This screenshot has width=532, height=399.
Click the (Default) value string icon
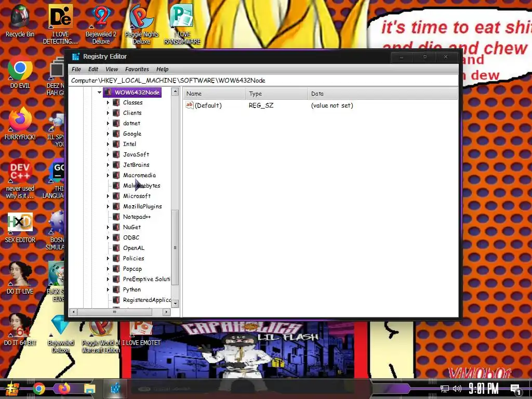pyautogui.click(x=189, y=105)
